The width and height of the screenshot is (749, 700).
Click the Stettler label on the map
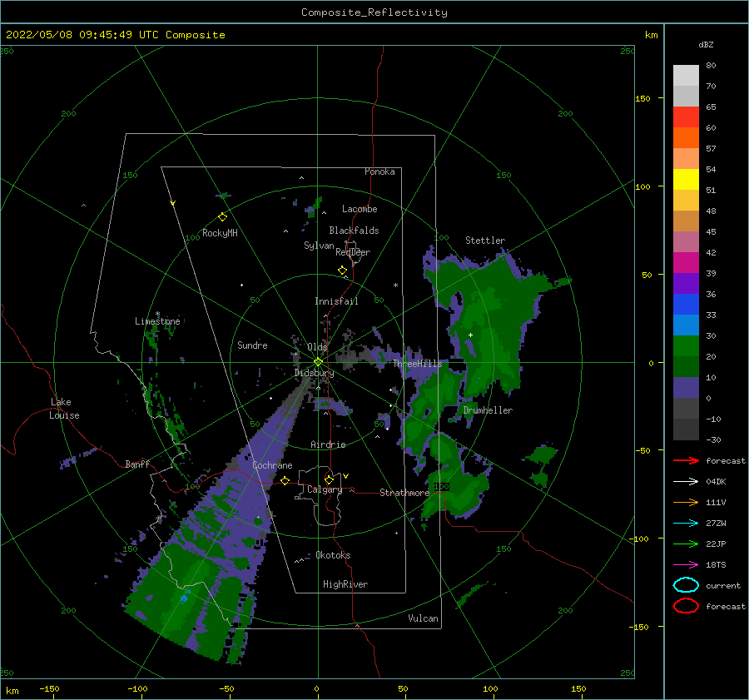(x=485, y=241)
